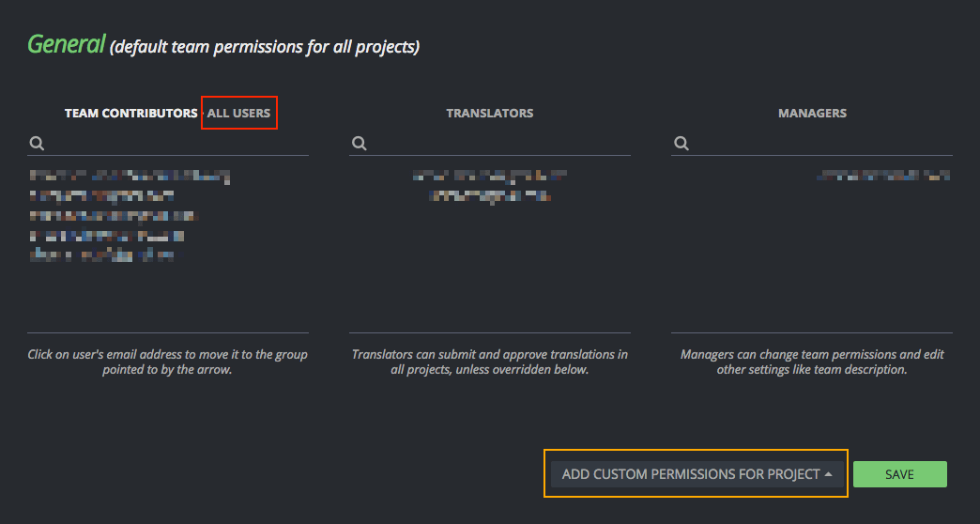Click the search icon in Managers column
The height and width of the screenshot is (524, 980).
(x=681, y=144)
